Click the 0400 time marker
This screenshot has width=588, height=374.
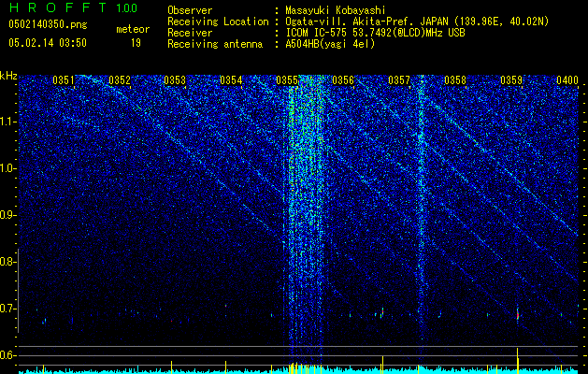(567, 80)
